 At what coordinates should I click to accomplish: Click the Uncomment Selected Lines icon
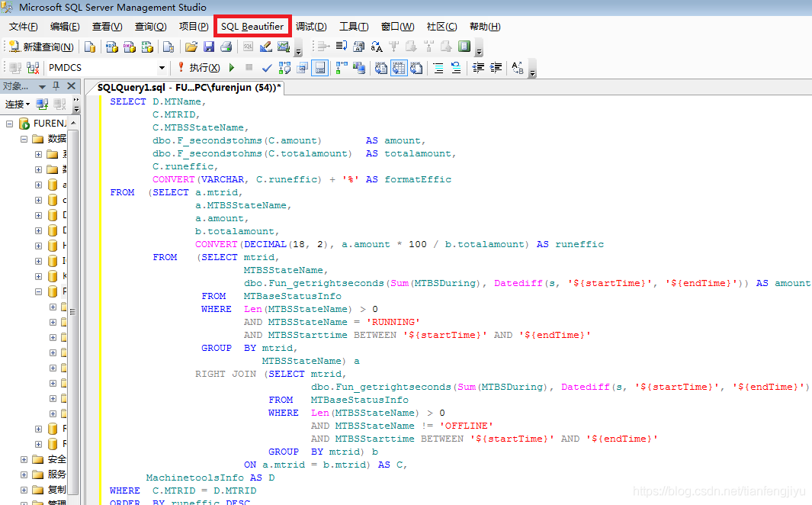pyautogui.click(x=456, y=68)
